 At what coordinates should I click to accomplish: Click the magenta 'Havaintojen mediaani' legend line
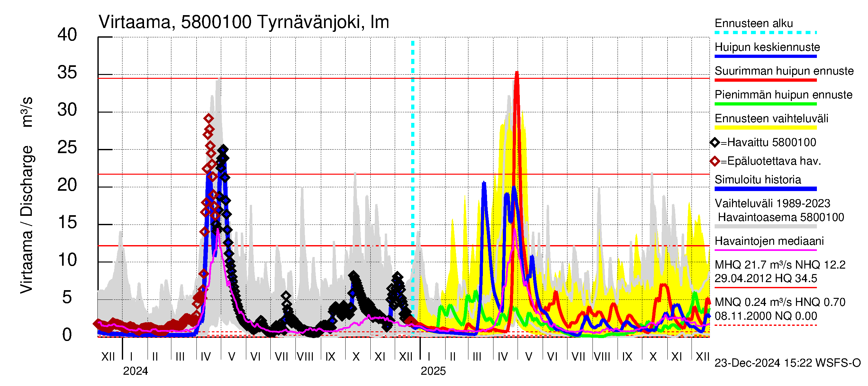point(765,250)
